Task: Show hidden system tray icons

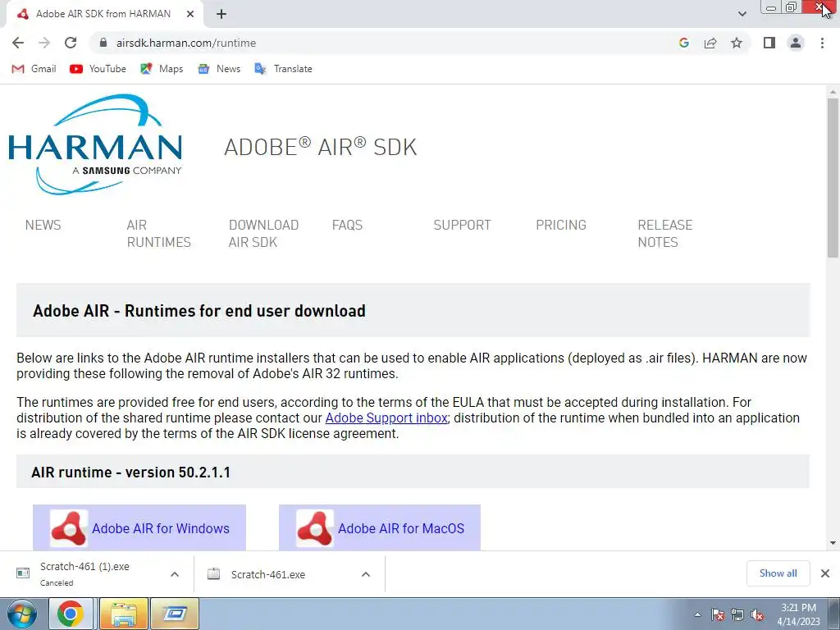Action: click(x=697, y=614)
